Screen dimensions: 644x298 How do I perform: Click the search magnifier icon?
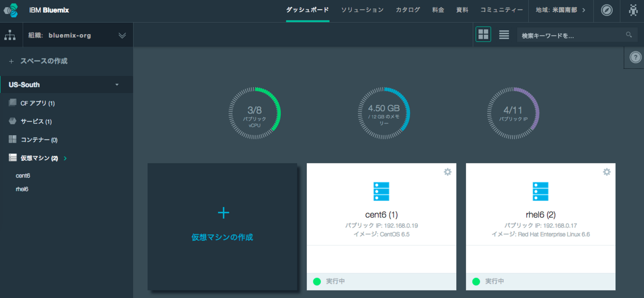(x=629, y=35)
